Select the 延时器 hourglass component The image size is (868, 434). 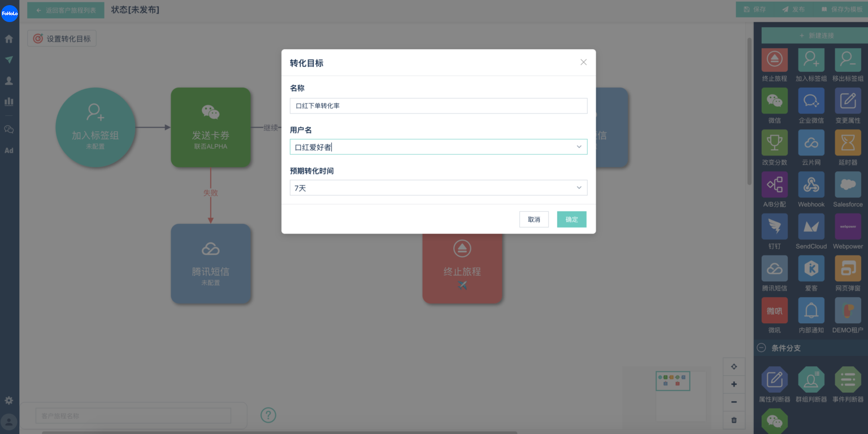(x=848, y=143)
